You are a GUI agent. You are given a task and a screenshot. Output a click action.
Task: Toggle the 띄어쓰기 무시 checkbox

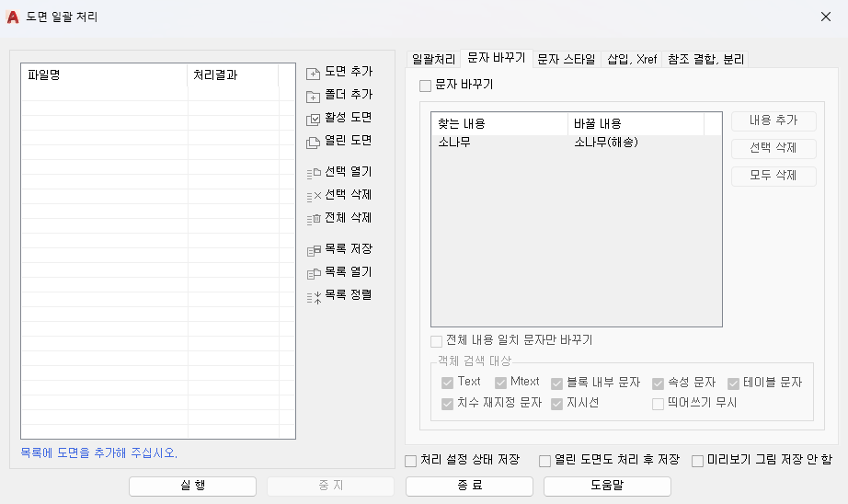[658, 404]
